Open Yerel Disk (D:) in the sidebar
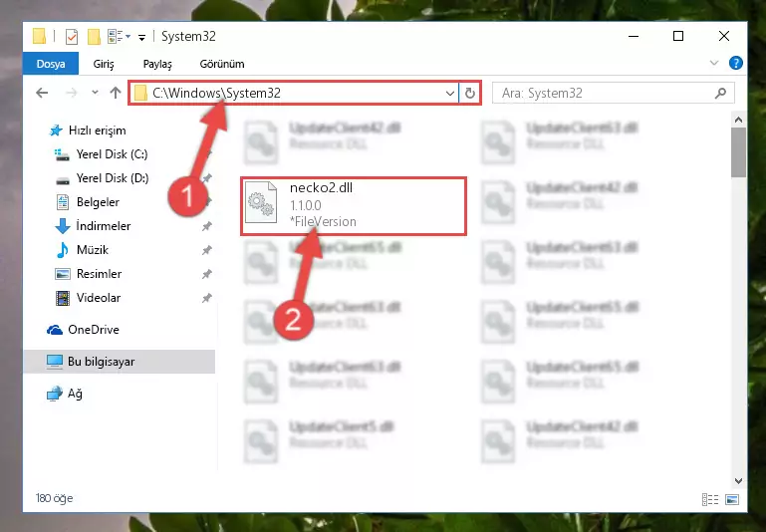766x532 pixels. [113, 178]
